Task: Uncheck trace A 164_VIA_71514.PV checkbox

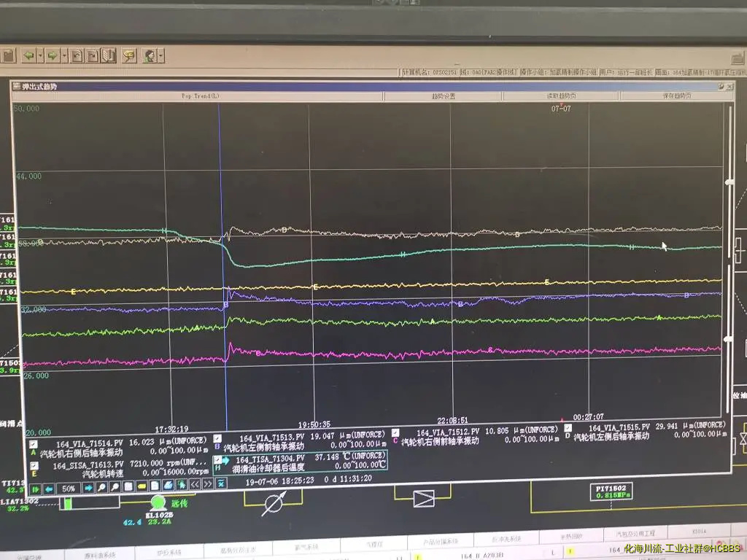Action: click(34, 443)
